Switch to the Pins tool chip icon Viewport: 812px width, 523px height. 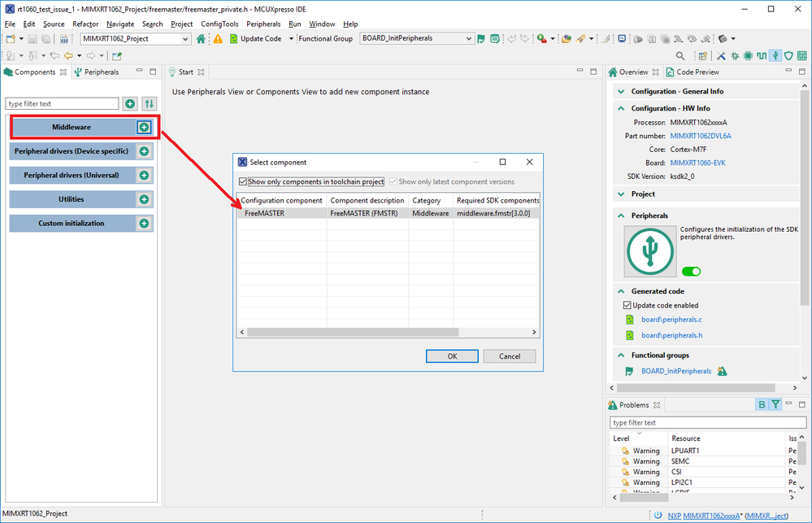(749, 55)
